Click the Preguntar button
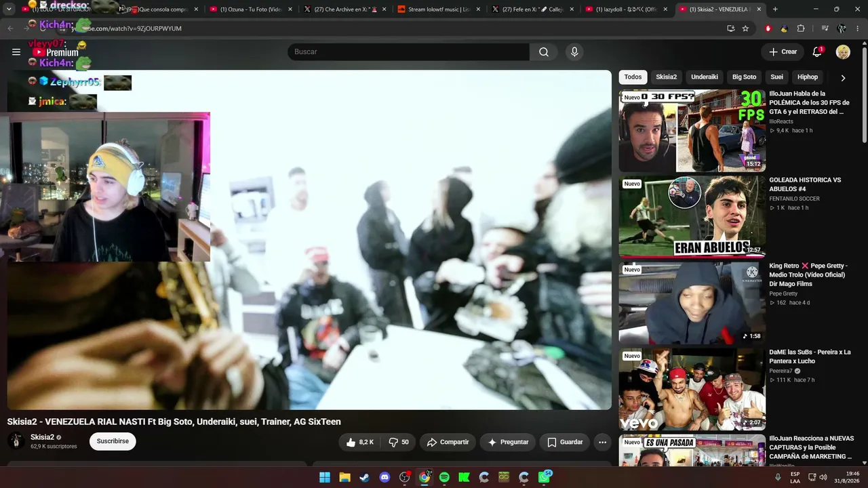The height and width of the screenshot is (488, 868). point(508,442)
